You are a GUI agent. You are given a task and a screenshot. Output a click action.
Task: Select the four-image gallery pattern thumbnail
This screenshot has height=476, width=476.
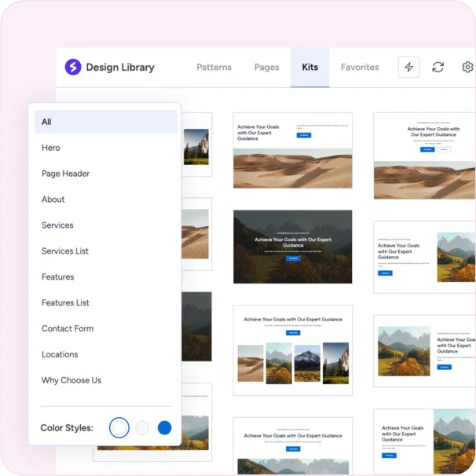pos(292,350)
